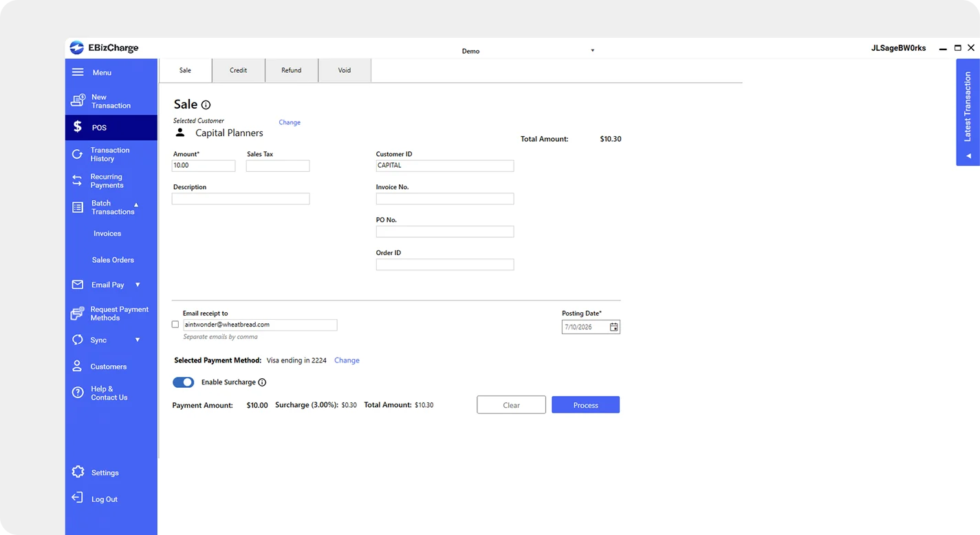Expand the Latest Transaction side panel

click(x=968, y=112)
